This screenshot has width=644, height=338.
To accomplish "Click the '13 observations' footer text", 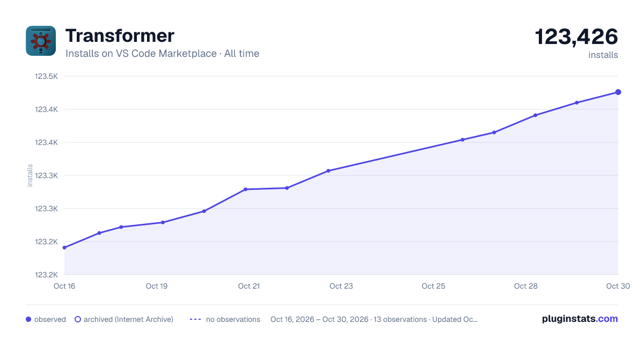I will (x=400, y=319).
